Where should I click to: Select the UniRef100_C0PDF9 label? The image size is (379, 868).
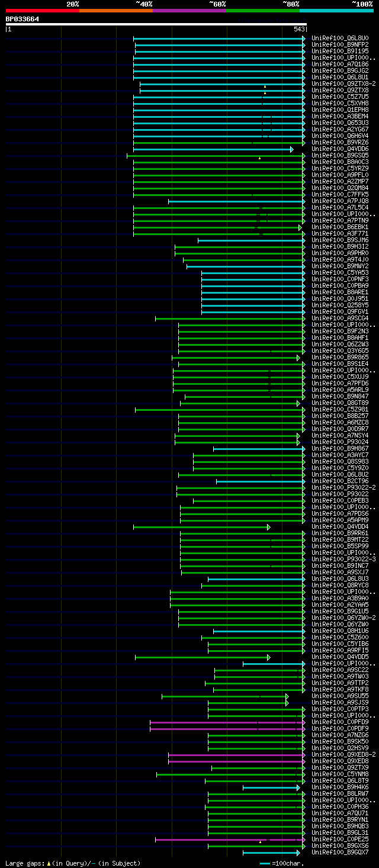point(340,729)
